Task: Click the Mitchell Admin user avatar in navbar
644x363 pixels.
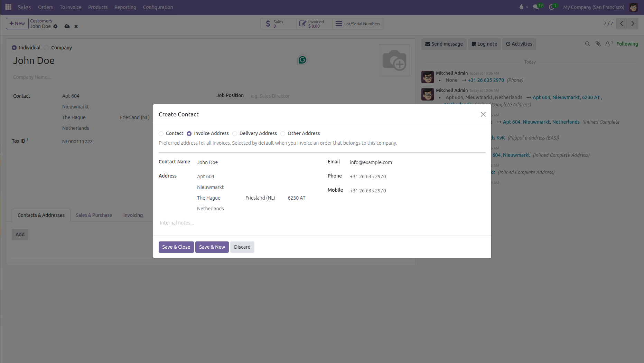Action: tap(633, 7)
